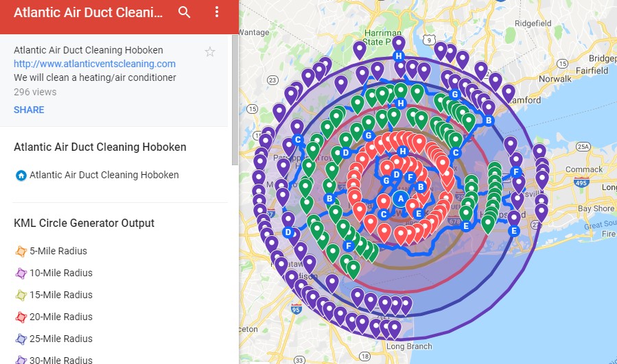Click the Commack map label
This screenshot has height=364, width=617.
(x=584, y=169)
